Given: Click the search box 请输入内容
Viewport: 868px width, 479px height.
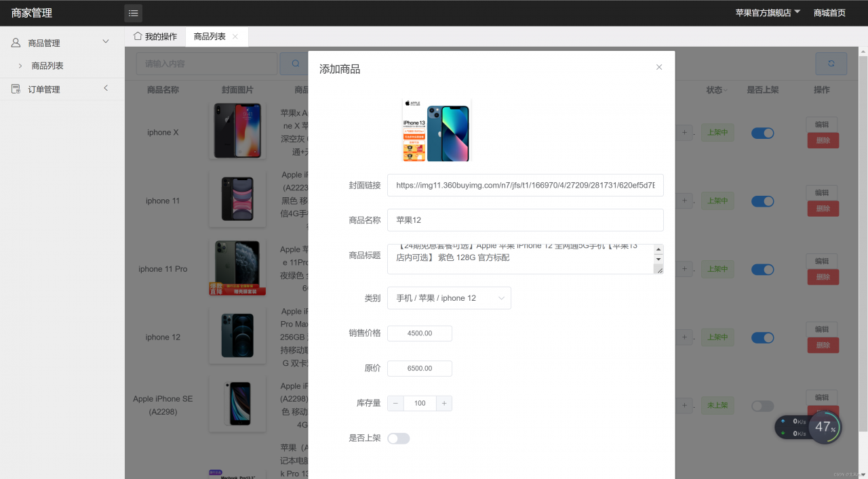Looking at the screenshot, I should [207, 64].
